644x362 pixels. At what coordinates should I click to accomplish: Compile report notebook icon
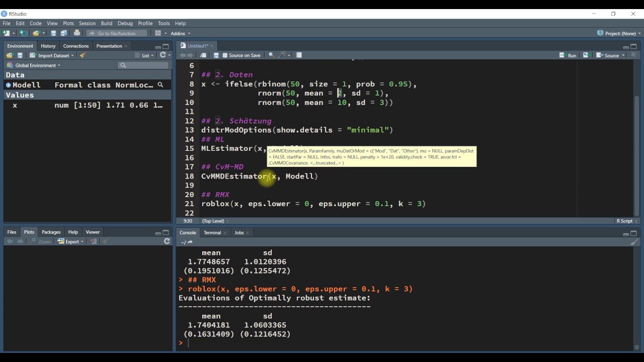click(x=299, y=55)
